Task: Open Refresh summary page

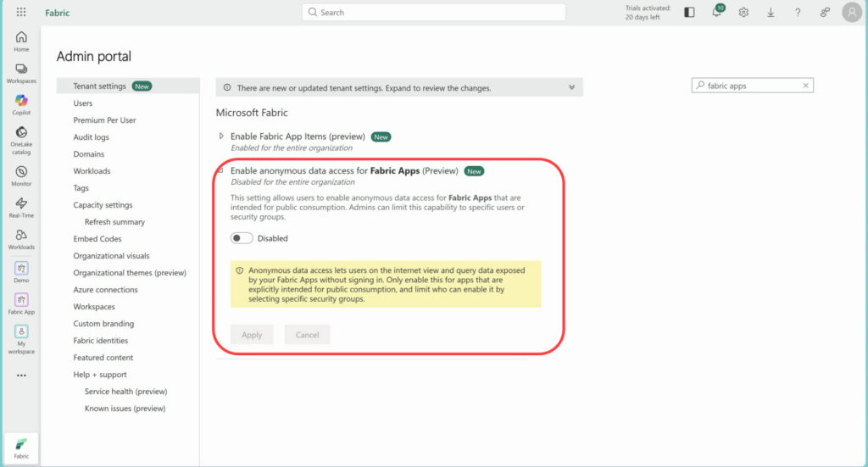Action: pos(114,222)
